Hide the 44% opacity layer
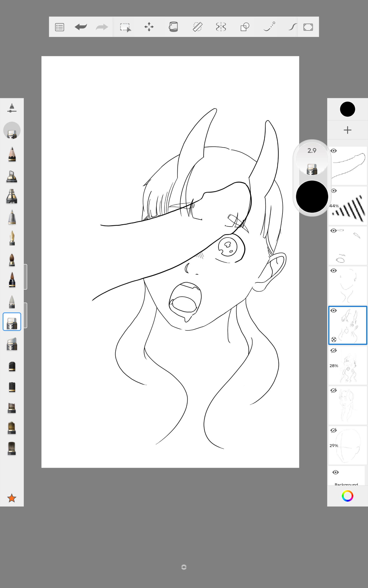The width and height of the screenshot is (368, 588). point(334,191)
